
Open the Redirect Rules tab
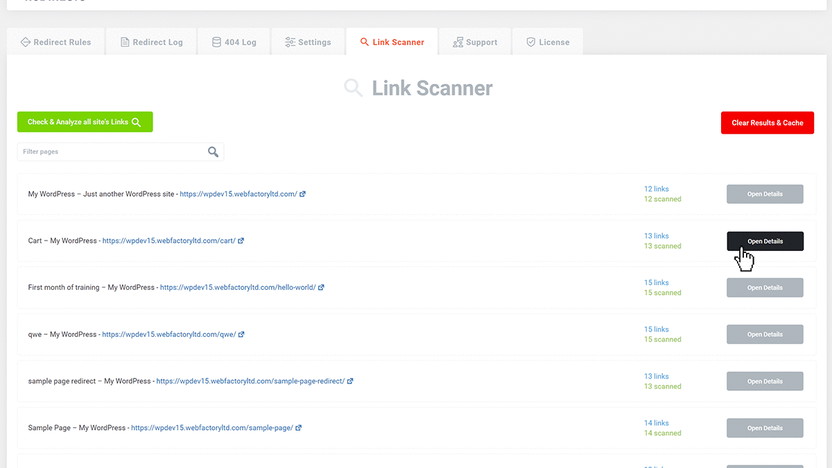click(x=56, y=42)
